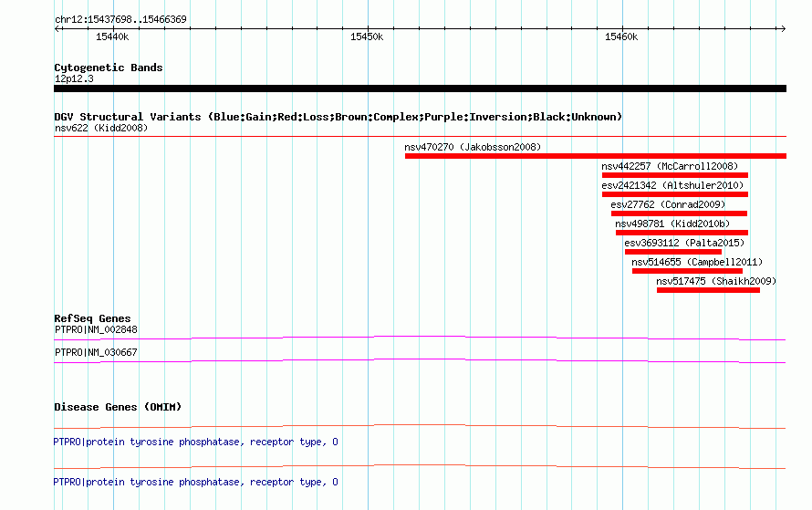812x510 pixels.
Task: Select the PTPRO|NM_030667 transcript label
Action: [96, 352]
